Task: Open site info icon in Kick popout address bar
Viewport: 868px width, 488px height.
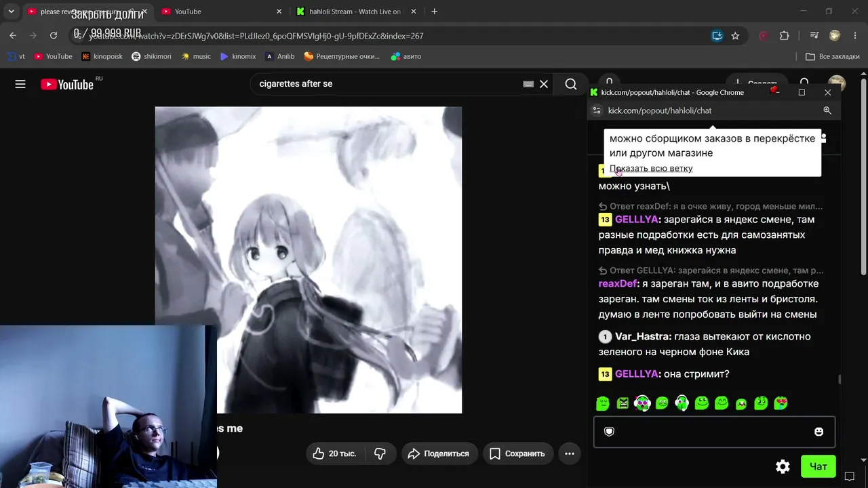Action: pos(597,110)
